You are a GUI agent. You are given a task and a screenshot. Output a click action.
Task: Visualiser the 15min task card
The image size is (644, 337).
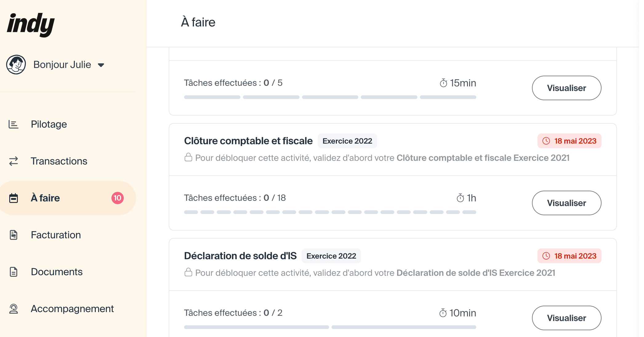click(566, 88)
